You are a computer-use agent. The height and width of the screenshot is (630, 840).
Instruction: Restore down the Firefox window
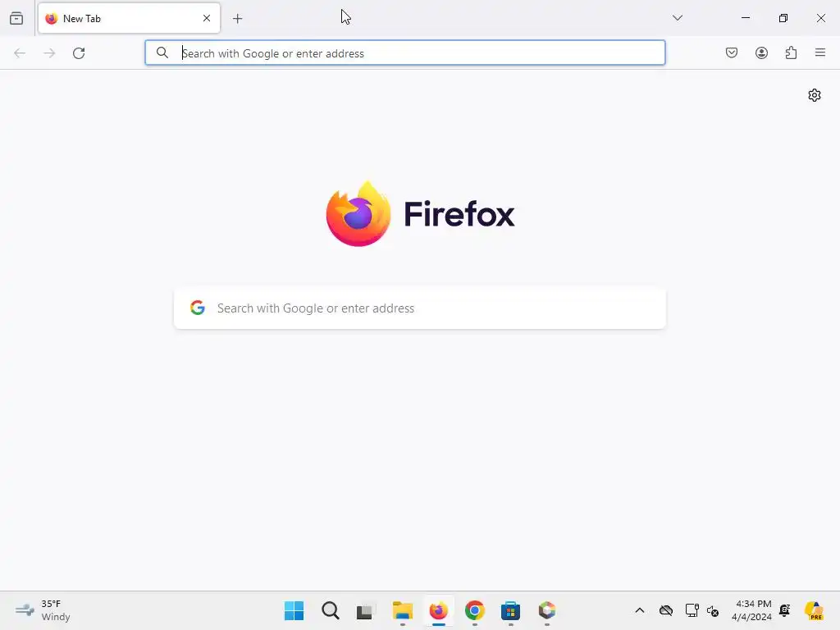coord(783,18)
